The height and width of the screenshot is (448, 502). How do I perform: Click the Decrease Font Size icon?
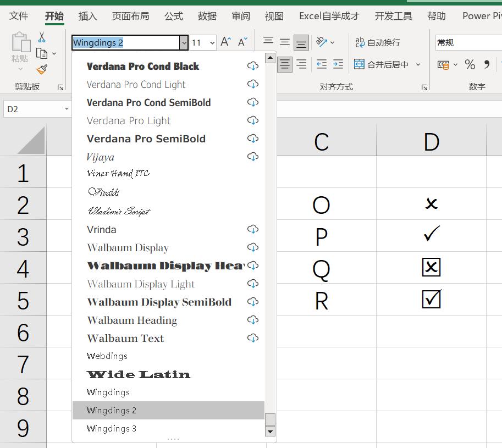[242, 42]
